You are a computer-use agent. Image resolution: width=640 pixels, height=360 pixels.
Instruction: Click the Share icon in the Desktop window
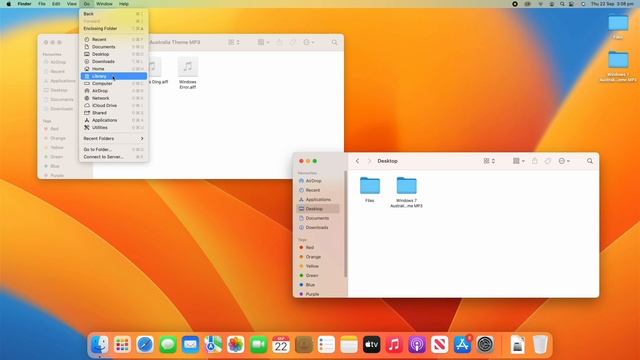coord(535,161)
